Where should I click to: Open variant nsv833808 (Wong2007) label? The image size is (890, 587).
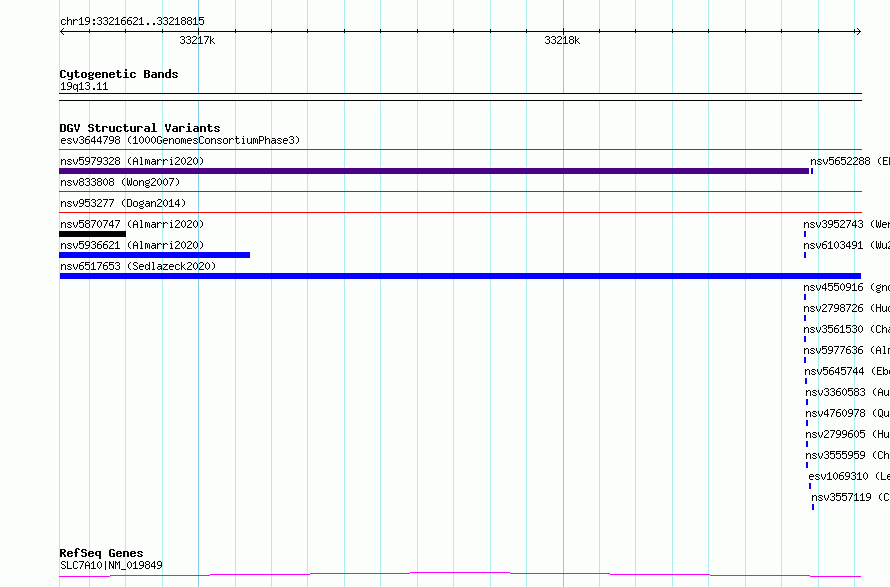(120, 182)
